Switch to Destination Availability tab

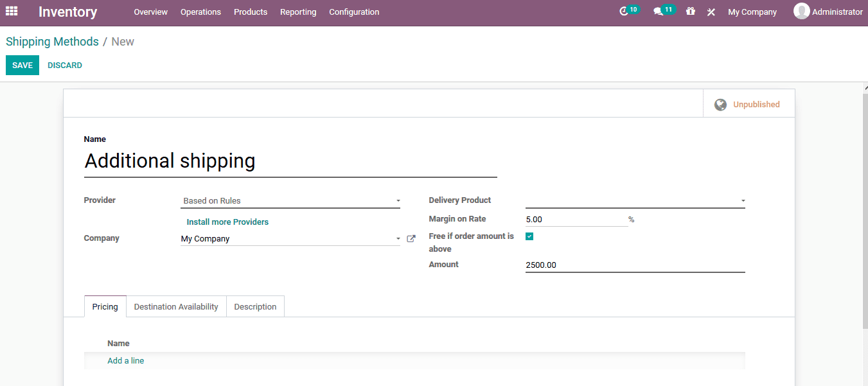(175, 306)
